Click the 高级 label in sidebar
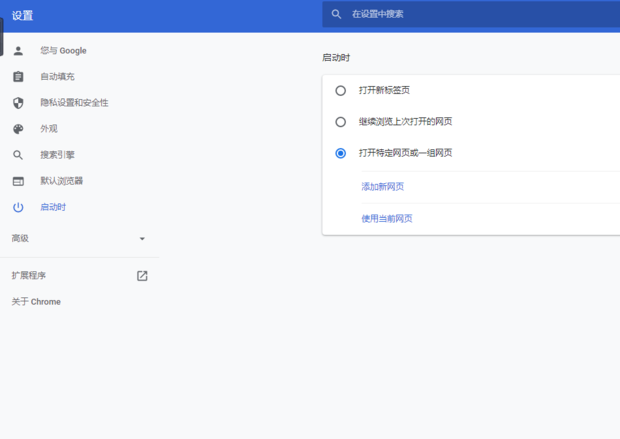Image resolution: width=620 pixels, height=439 pixels. click(x=20, y=238)
